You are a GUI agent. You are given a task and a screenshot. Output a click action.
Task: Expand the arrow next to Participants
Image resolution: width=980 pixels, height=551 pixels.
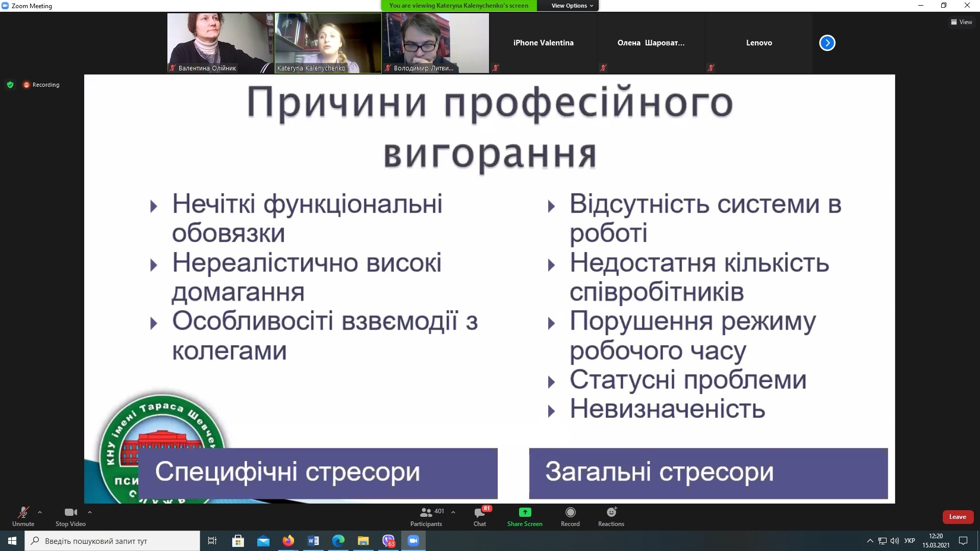click(x=453, y=512)
